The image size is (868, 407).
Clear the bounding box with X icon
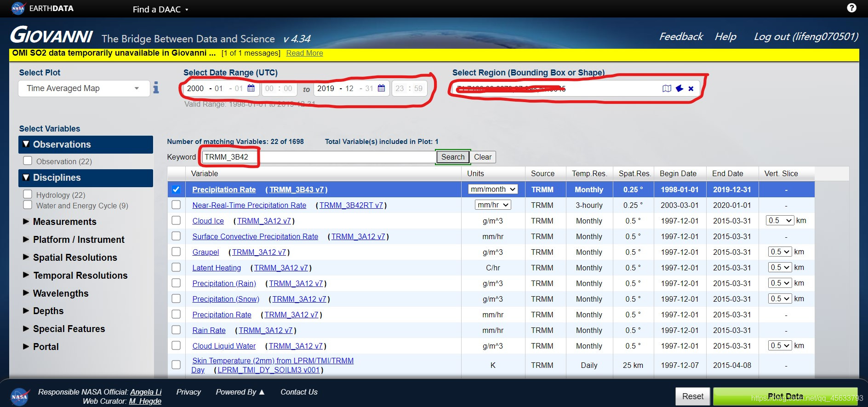click(691, 88)
